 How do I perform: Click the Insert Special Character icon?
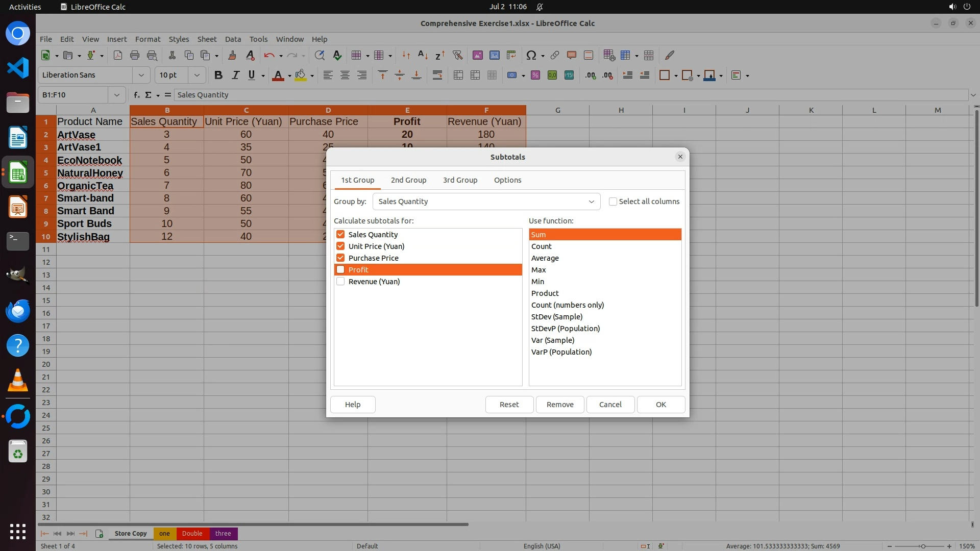pos(531,55)
